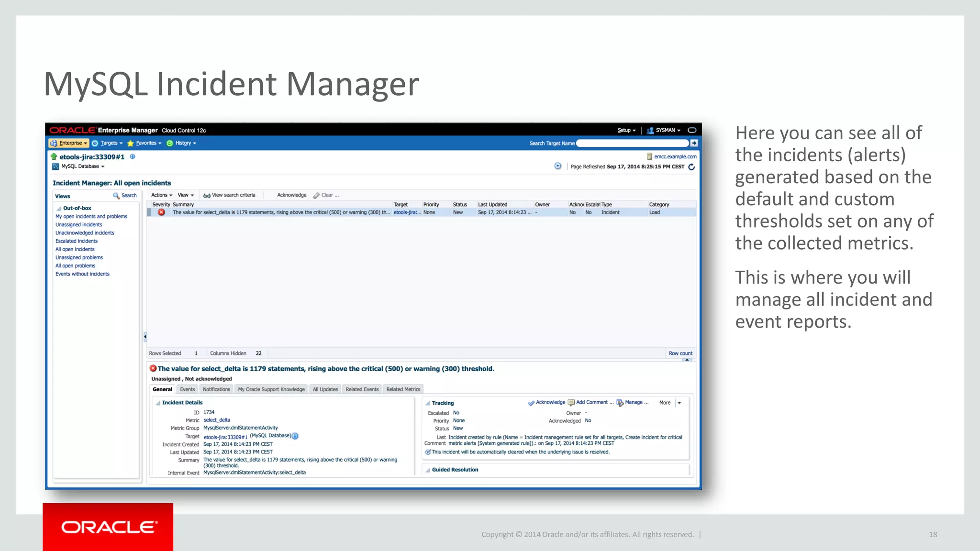Click info icon beside etools-jira:33309#1 title

coord(133,156)
